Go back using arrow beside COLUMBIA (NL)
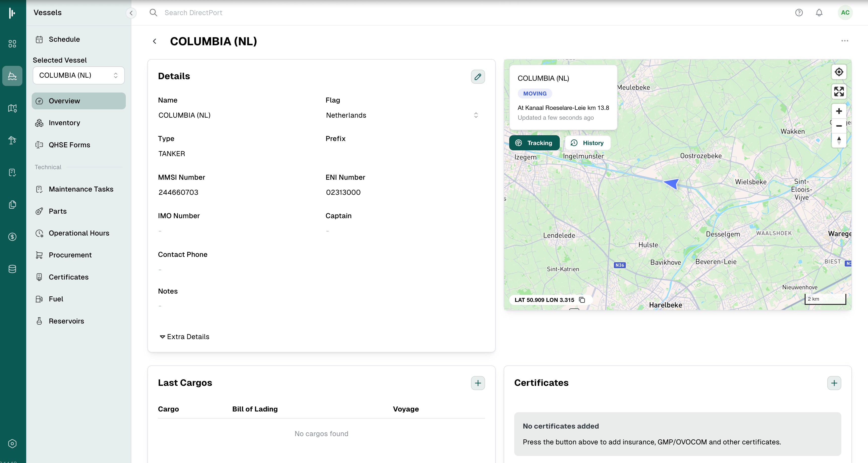This screenshot has height=463, width=868. [155, 41]
